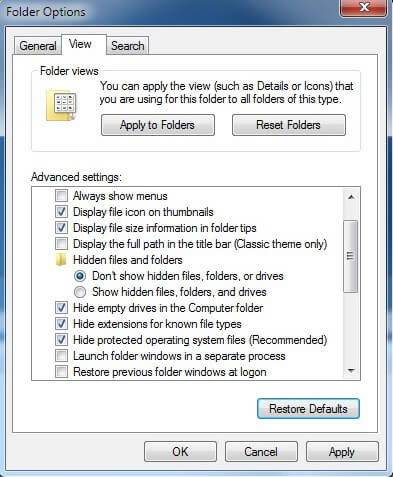The height and width of the screenshot is (477, 393).
Task: Confirm changes with the OK button
Action: click(180, 452)
